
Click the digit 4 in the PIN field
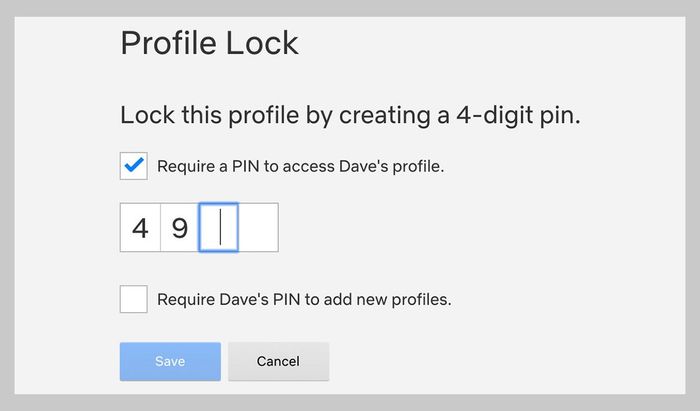pyautogui.click(x=140, y=229)
